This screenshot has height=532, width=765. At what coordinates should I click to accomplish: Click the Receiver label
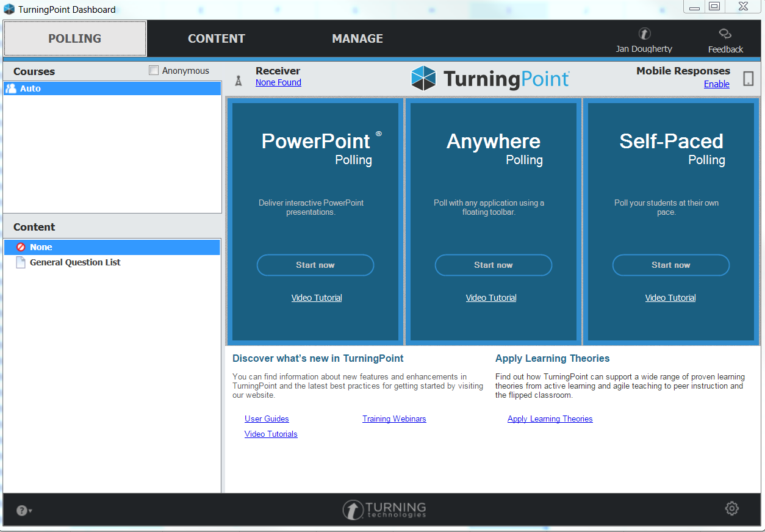pos(278,71)
